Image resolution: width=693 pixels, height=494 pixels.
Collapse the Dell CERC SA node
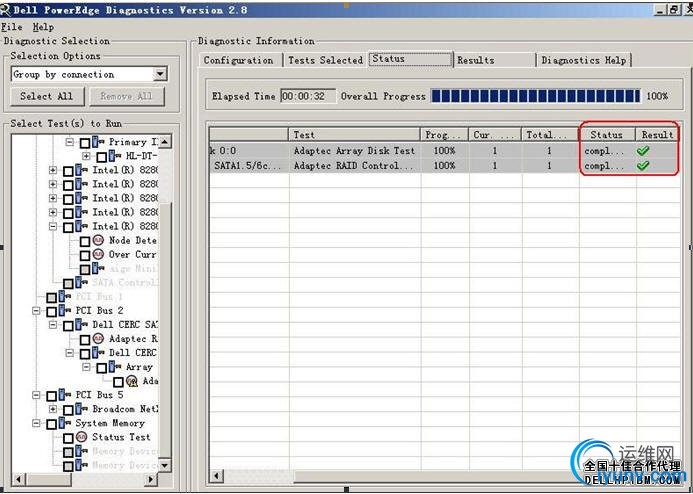click(53, 325)
